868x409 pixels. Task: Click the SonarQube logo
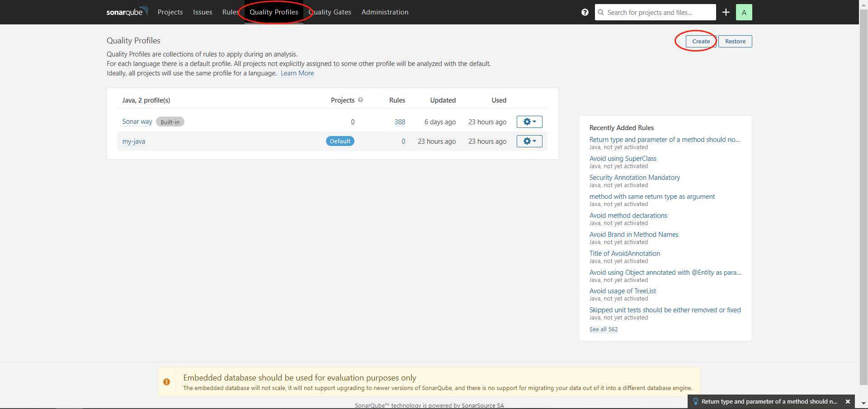pyautogui.click(x=127, y=11)
